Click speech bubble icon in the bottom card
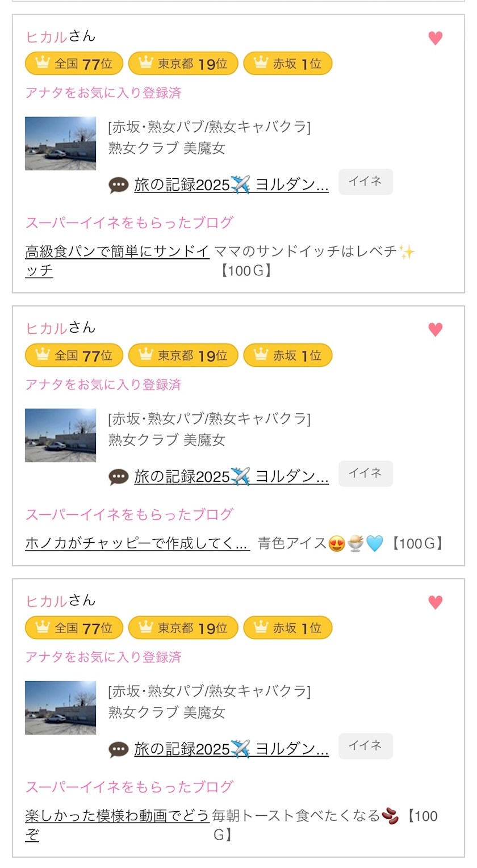The image size is (477, 868). 119,749
